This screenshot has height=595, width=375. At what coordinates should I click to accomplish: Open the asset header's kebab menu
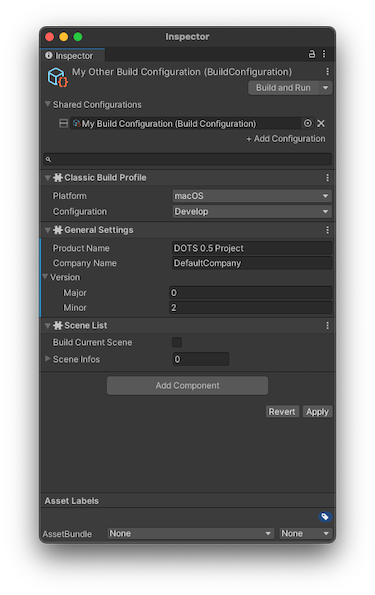coord(327,72)
